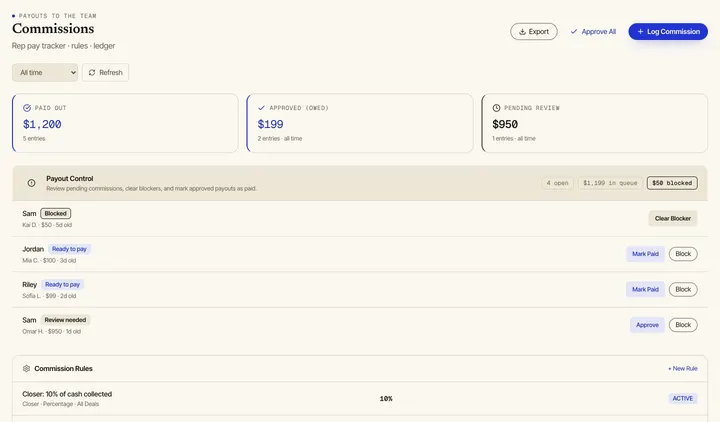Block Sam's $950 commission under review
720x422 pixels.
[683, 325]
